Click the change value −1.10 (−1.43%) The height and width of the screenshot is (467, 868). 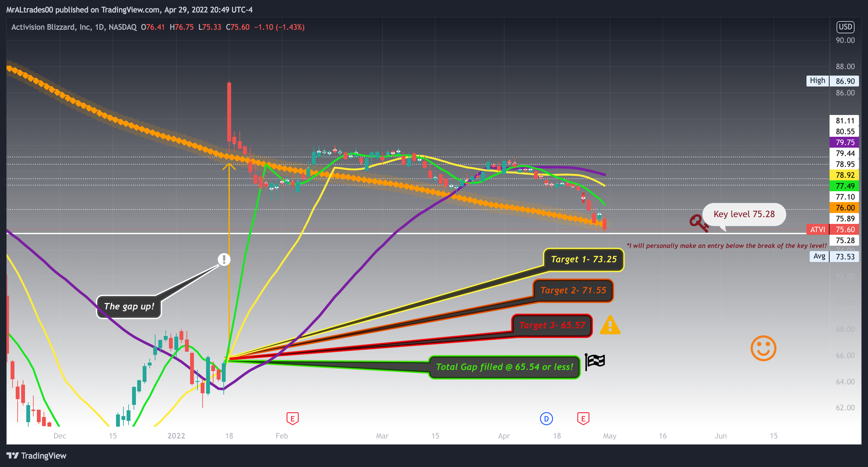point(279,27)
